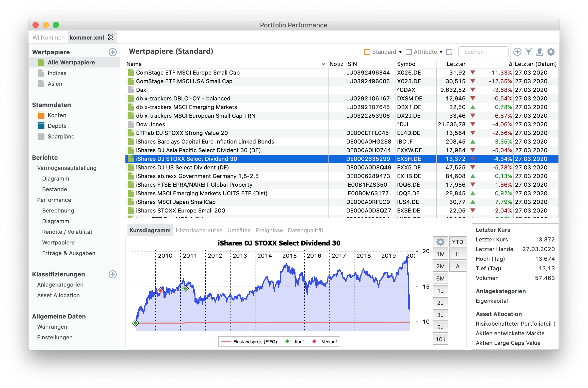The image size is (588, 388).
Task: Switch to the Umsätze tab
Action: tap(239, 230)
